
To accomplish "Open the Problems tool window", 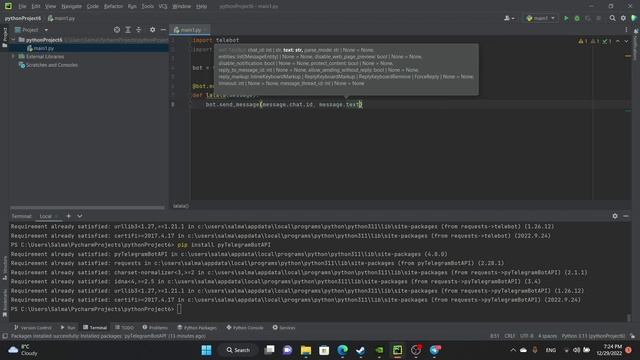I will pyautogui.click(x=155, y=328).
